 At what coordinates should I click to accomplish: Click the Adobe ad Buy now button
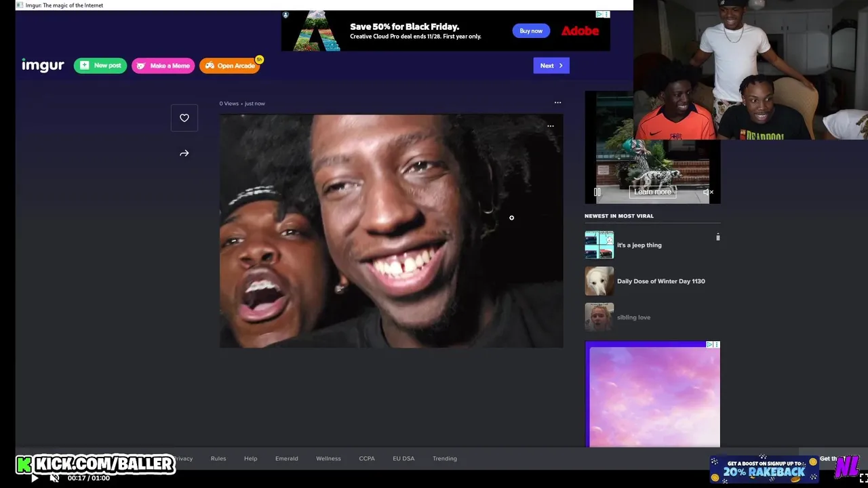(531, 31)
